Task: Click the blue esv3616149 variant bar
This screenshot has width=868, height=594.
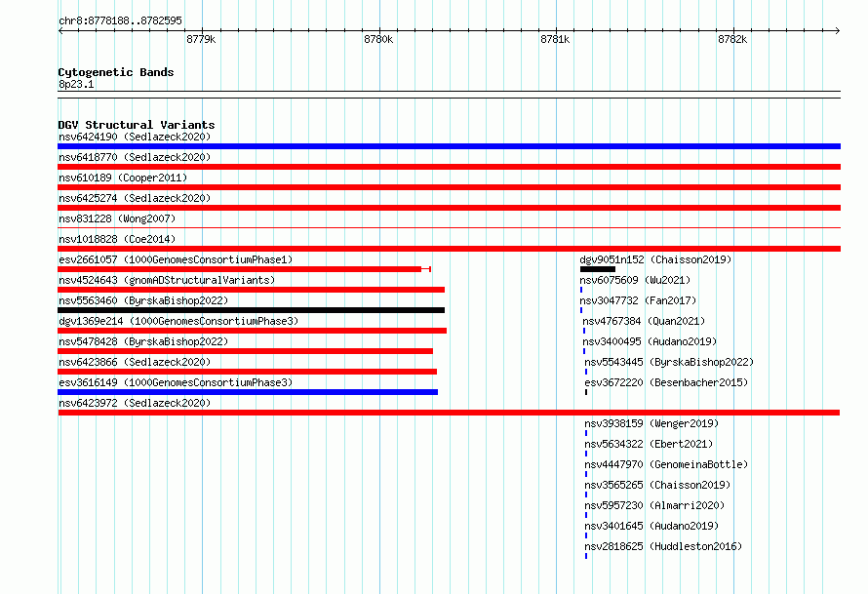Action: click(248, 392)
